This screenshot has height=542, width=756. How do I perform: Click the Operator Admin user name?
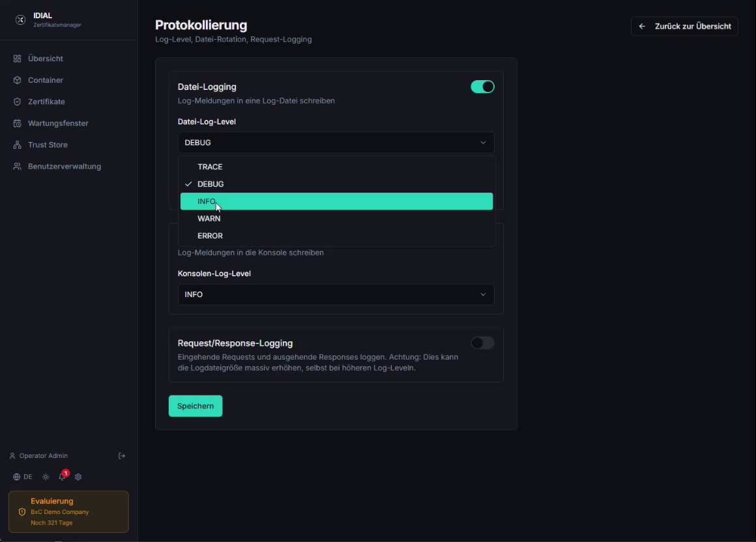[x=44, y=456]
